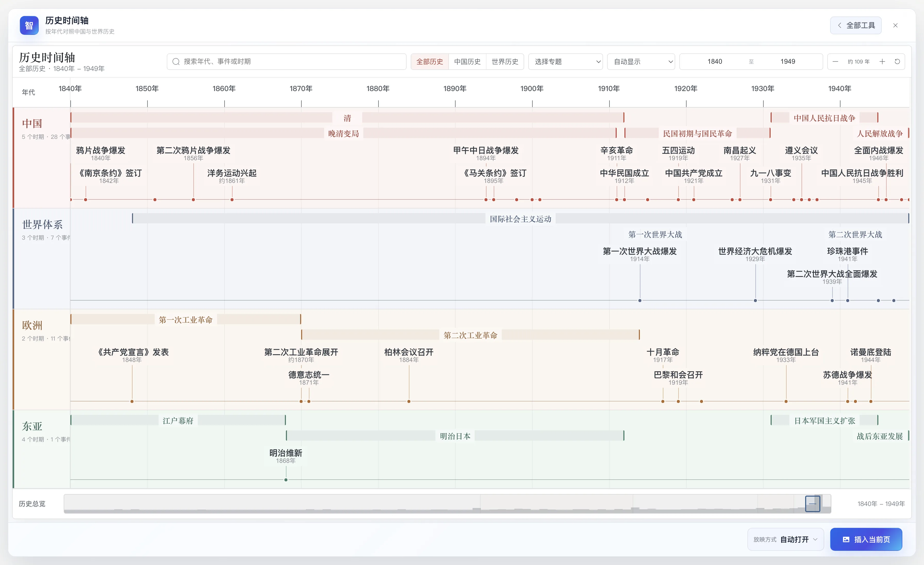
Task: Click the zoom out minus icon
Action: point(835,61)
